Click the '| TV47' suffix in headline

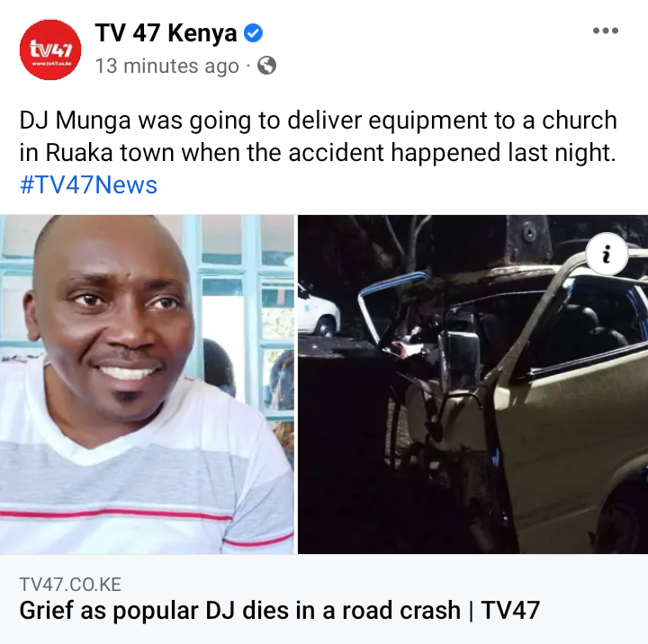click(x=505, y=610)
